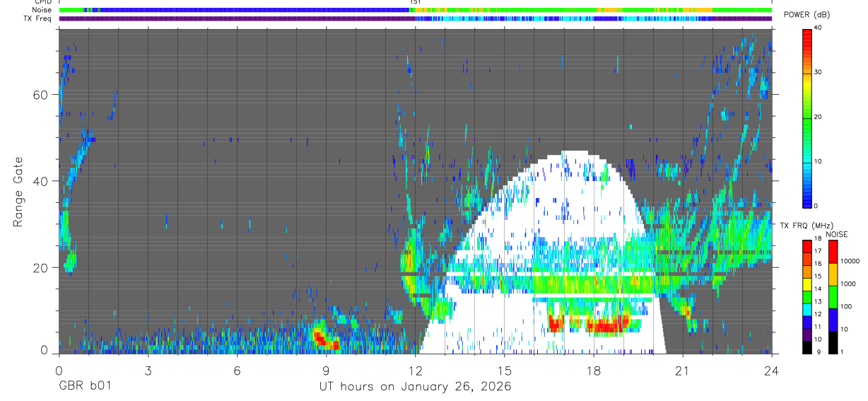Click the 10000 label on the noise scale
The image size is (868, 401).
click(850, 261)
